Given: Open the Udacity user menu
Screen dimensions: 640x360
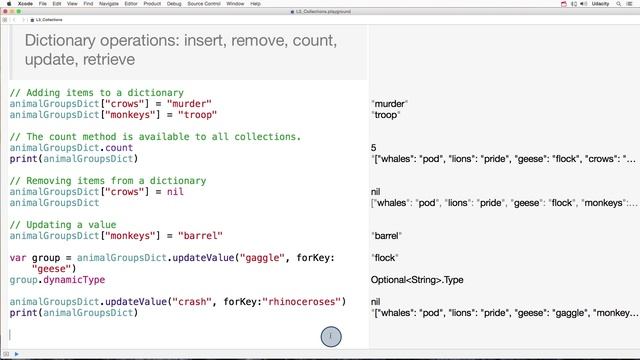Looking at the screenshot, I should coord(600,4).
